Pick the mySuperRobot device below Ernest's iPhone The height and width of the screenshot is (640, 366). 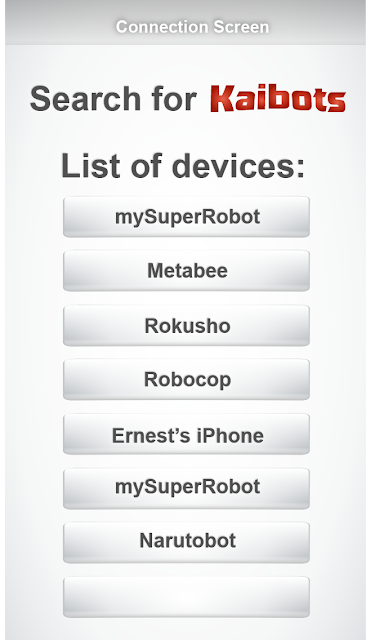(x=186, y=489)
